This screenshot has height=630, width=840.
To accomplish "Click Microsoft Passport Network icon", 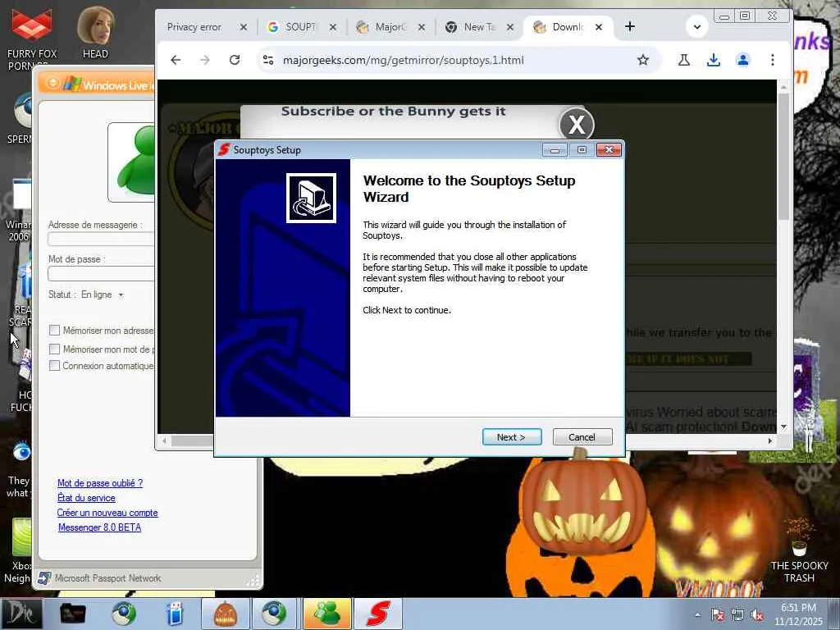I will pyautogui.click(x=44, y=578).
